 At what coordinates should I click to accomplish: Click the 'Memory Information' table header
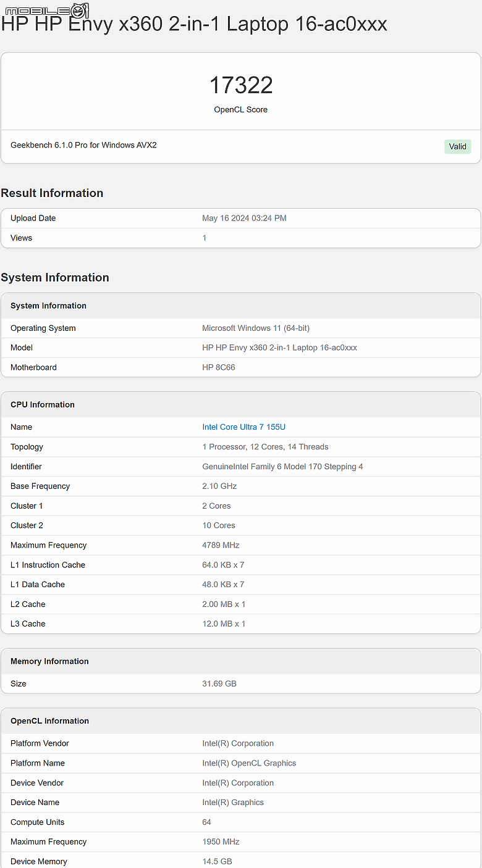click(49, 662)
